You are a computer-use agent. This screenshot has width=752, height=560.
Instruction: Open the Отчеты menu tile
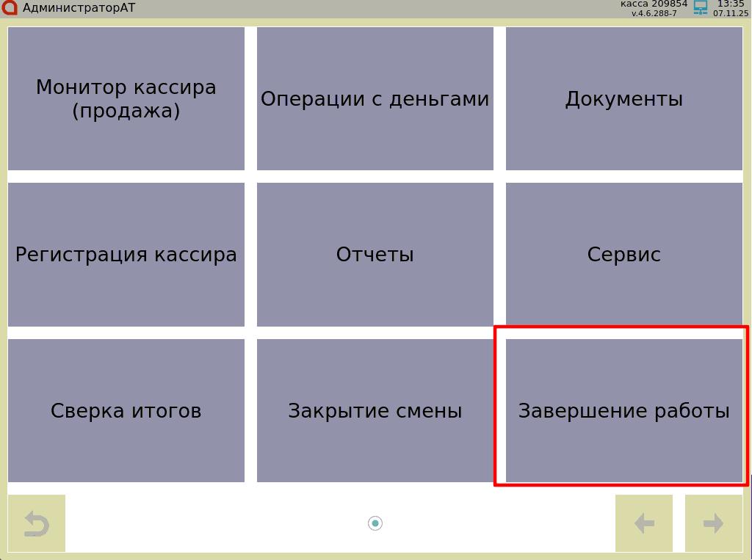click(375, 255)
